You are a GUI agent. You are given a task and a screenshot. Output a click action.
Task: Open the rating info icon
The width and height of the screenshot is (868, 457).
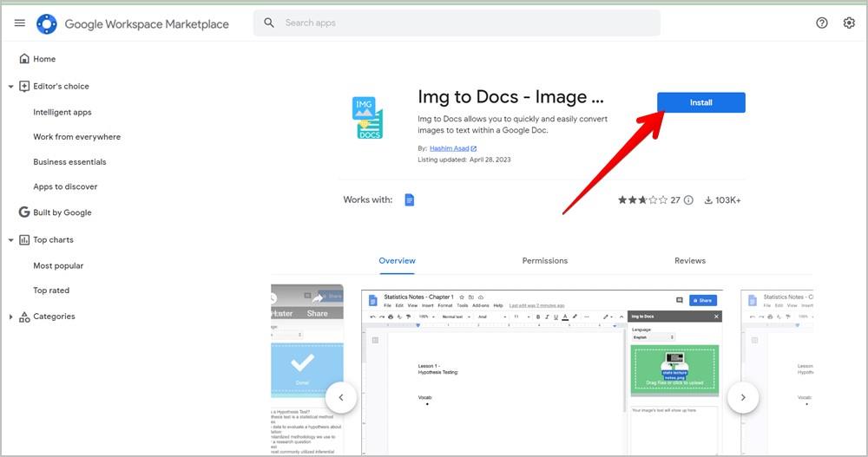(x=688, y=200)
